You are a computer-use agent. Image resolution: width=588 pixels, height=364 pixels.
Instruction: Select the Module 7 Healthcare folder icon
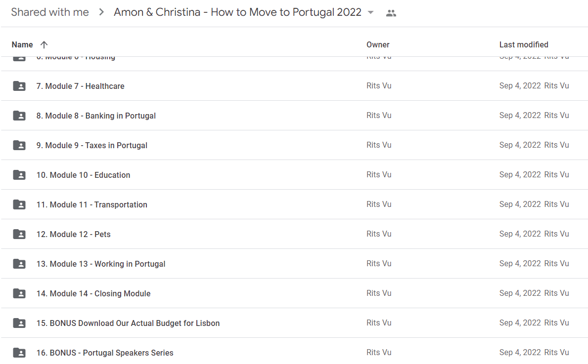click(x=19, y=86)
